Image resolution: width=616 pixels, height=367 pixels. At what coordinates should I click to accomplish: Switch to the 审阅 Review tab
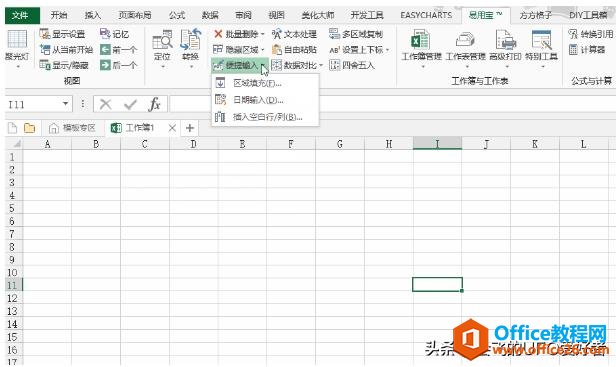coord(243,15)
